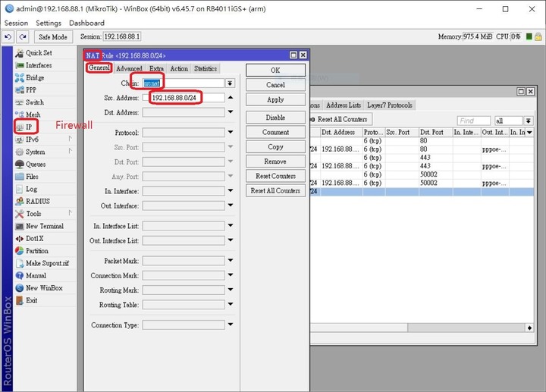Open the IP sidebar menu

tap(28, 127)
